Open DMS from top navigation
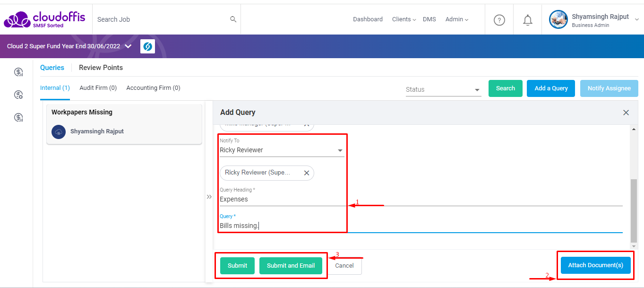The height and width of the screenshot is (288, 644). point(429,19)
